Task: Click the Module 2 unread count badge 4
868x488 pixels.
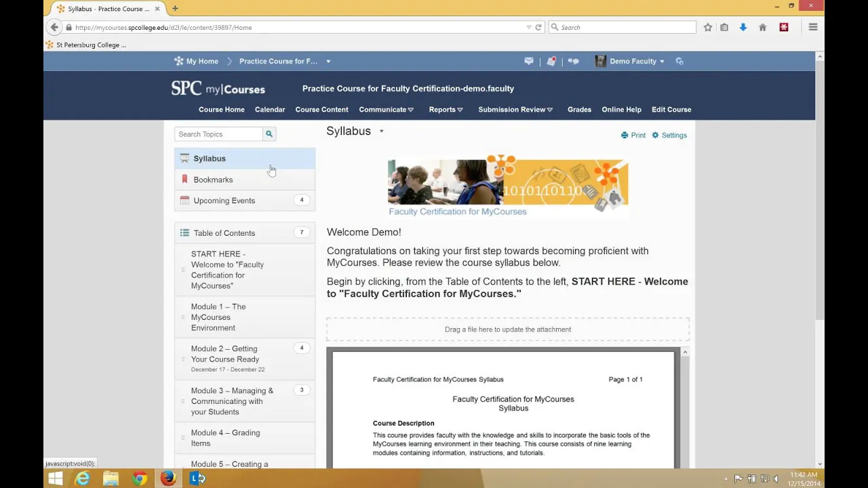Action: point(302,348)
